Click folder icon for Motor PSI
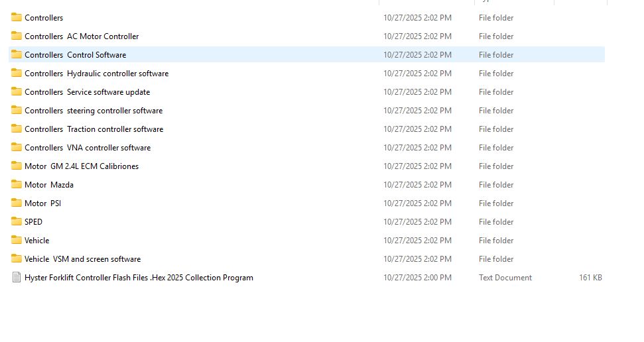This screenshot has width=644, height=342. 17,203
